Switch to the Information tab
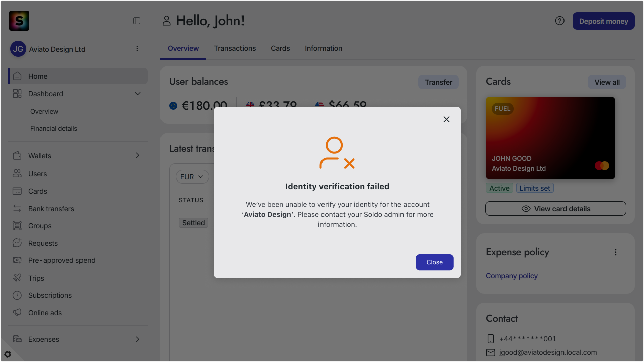The height and width of the screenshot is (362, 644). click(324, 48)
